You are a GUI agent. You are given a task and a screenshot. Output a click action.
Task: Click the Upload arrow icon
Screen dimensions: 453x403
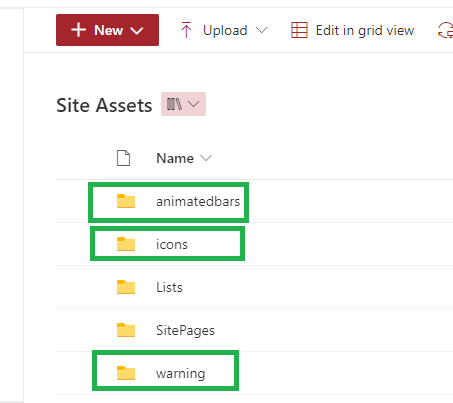[x=186, y=30]
